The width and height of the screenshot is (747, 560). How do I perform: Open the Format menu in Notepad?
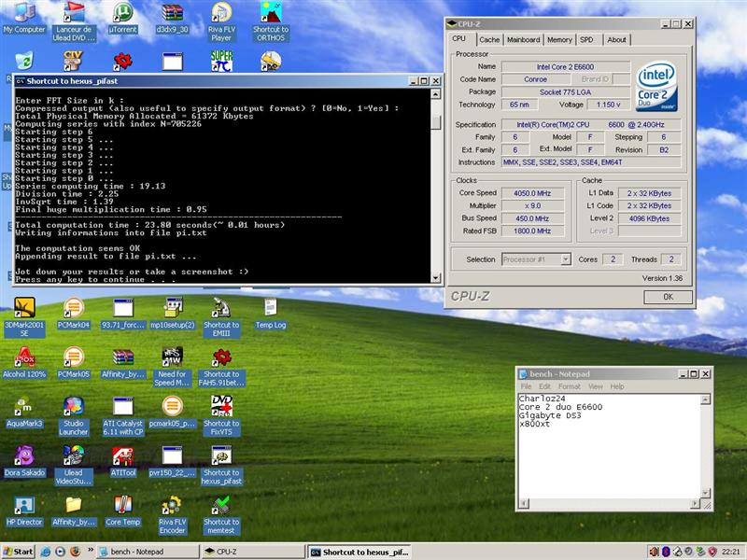[570, 386]
